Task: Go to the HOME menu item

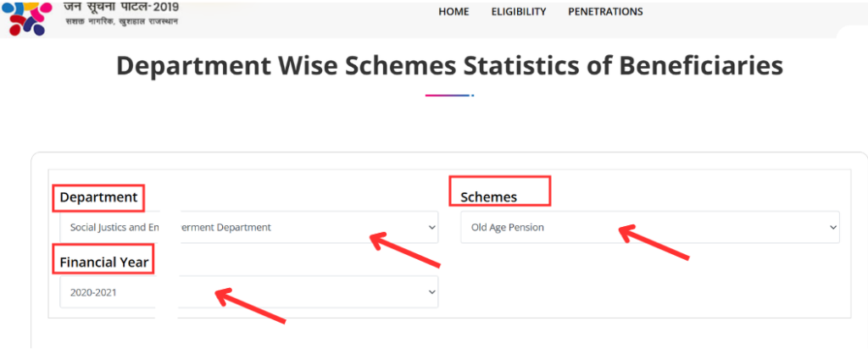Action: point(453,12)
